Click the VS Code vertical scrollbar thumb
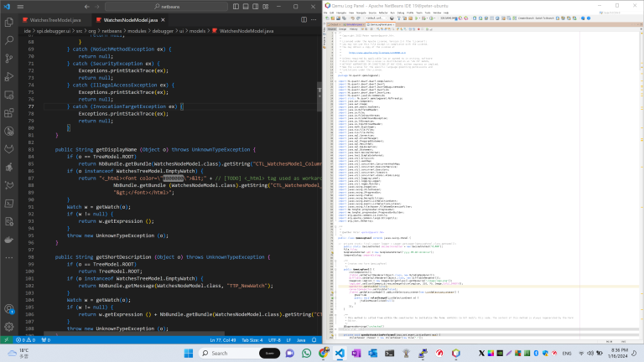The image size is (644, 362). 319,96
